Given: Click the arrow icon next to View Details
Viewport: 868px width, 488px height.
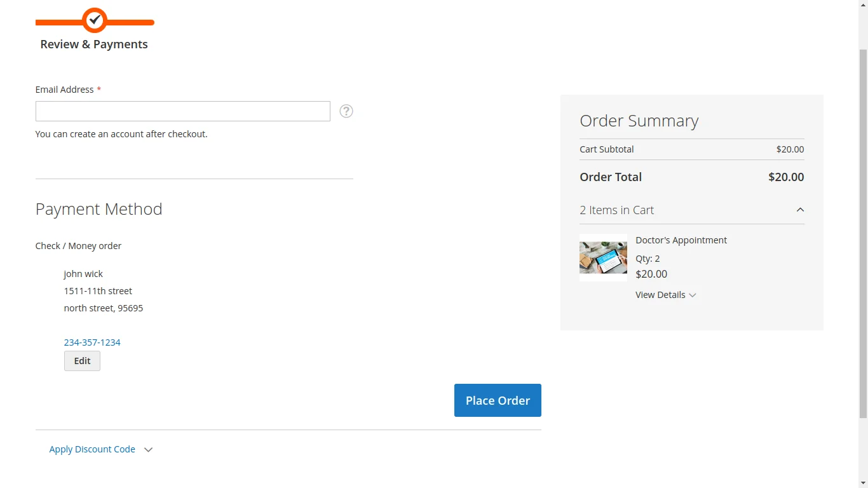Looking at the screenshot, I should (693, 295).
